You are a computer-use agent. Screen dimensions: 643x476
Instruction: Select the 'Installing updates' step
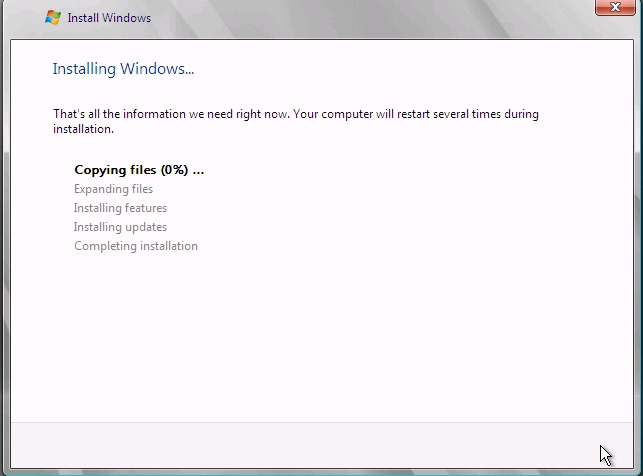(120, 227)
